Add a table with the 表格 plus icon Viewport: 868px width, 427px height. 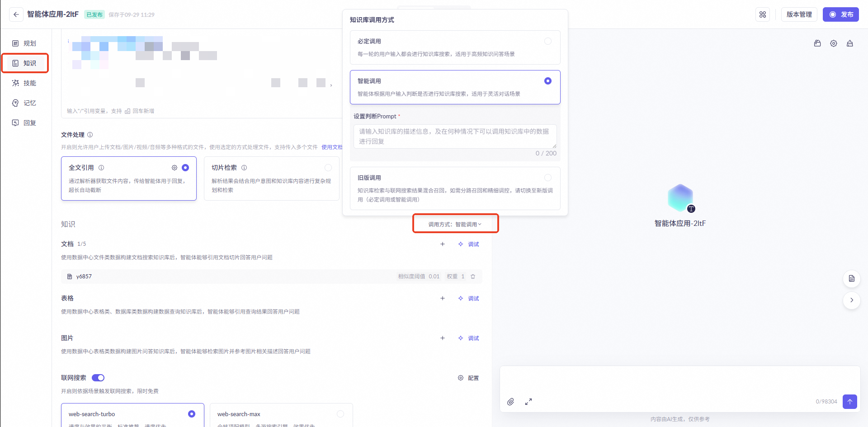pos(443,298)
